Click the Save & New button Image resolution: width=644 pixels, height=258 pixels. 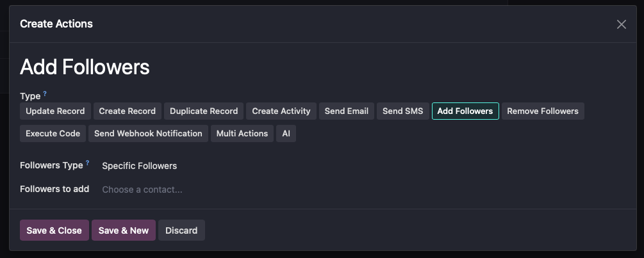(x=123, y=230)
